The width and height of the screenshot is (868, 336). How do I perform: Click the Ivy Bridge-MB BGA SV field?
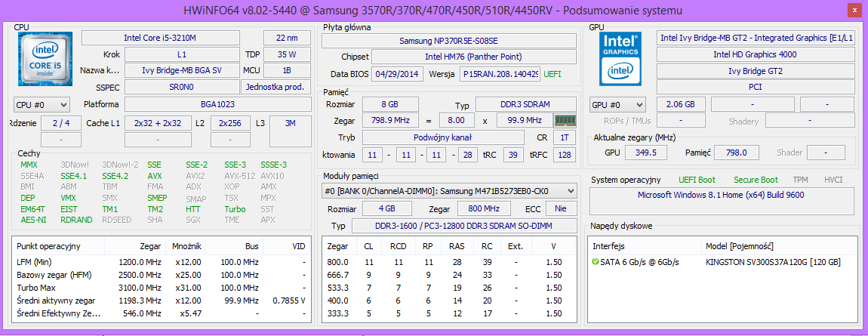point(182,70)
